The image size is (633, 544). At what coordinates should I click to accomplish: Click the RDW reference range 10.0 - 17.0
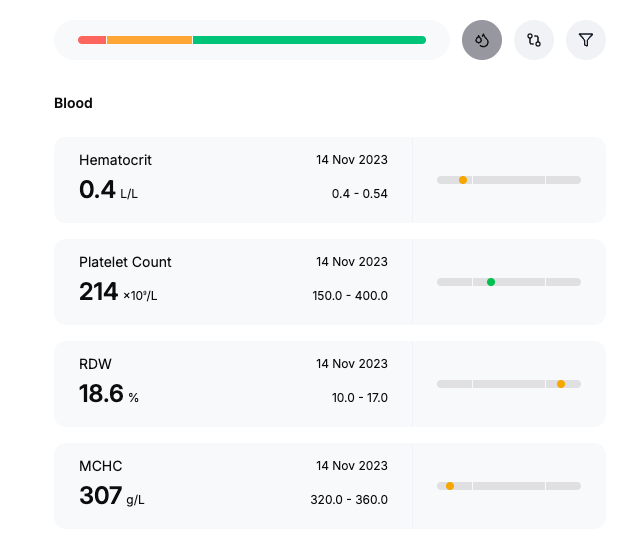pyautogui.click(x=360, y=398)
